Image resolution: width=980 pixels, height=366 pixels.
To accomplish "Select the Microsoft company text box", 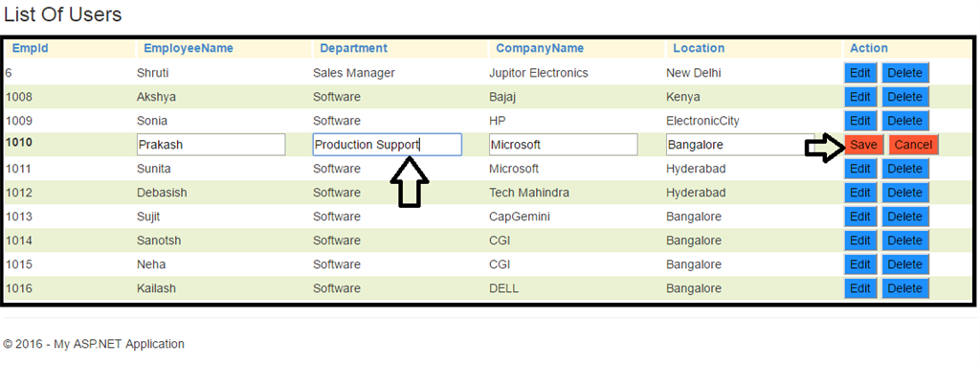I will [x=564, y=145].
